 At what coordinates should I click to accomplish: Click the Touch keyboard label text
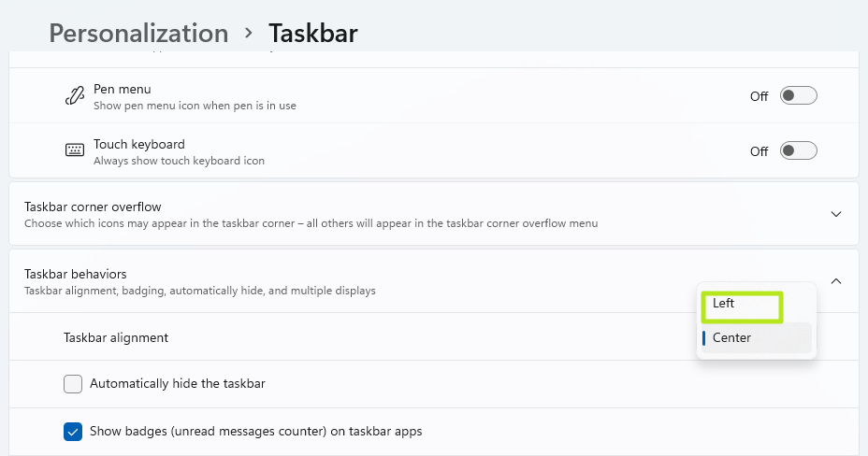coord(139,144)
